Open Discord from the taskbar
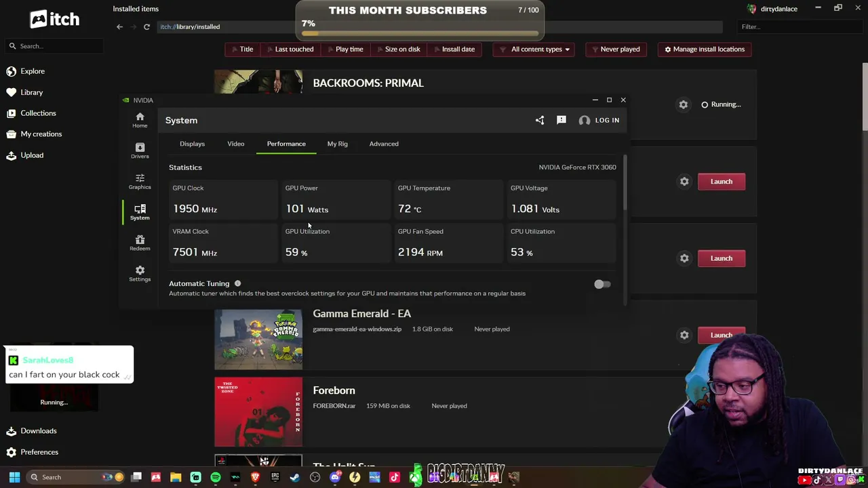The height and width of the screenshot is (488, 868). pyautogui.click(x=335, y=477)
